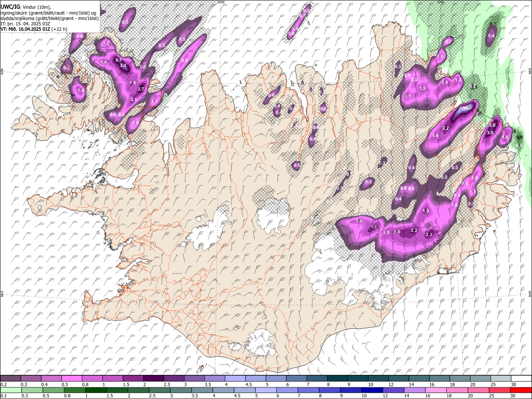Click the white 30 swatch, upper legend row

(x=520, y=379)
